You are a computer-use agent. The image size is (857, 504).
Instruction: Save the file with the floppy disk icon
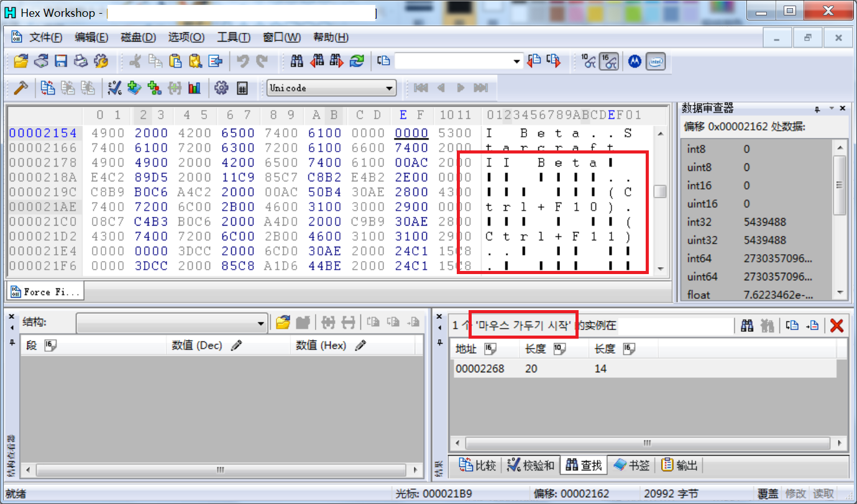tap(61, 61)
